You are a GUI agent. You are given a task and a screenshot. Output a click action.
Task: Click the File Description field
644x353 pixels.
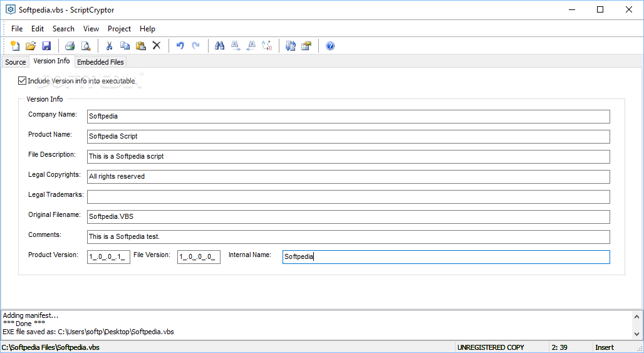coord(348,157)
